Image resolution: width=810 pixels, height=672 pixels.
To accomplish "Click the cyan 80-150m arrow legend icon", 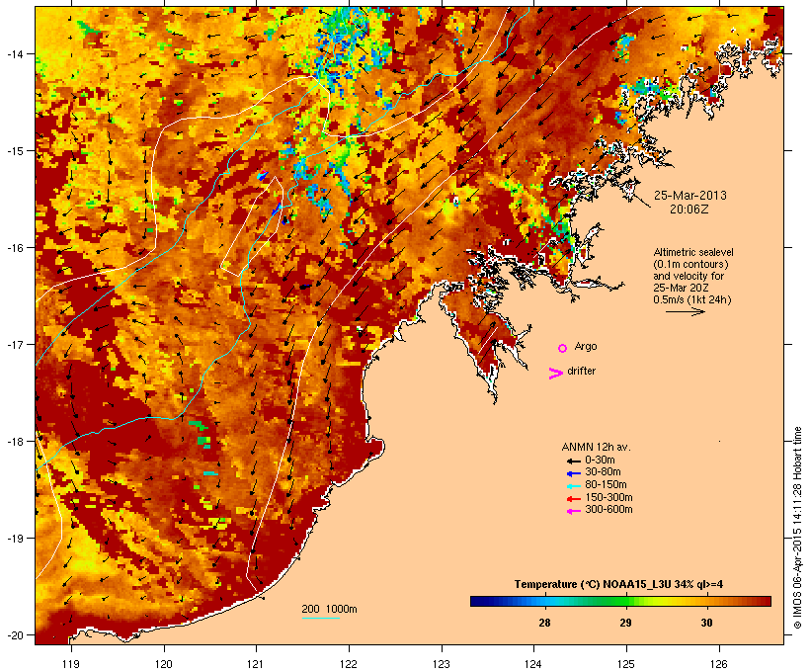I will pos(573,486).
